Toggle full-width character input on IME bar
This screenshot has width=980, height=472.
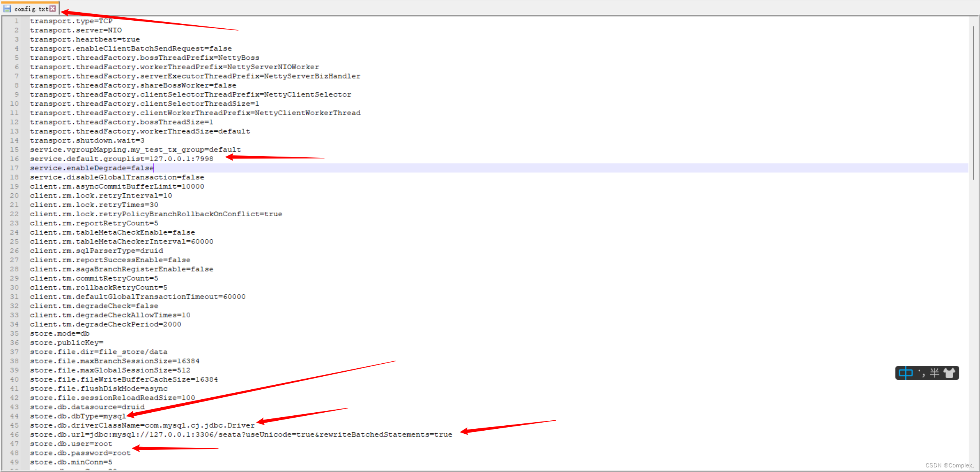click(x=934, y=373)
